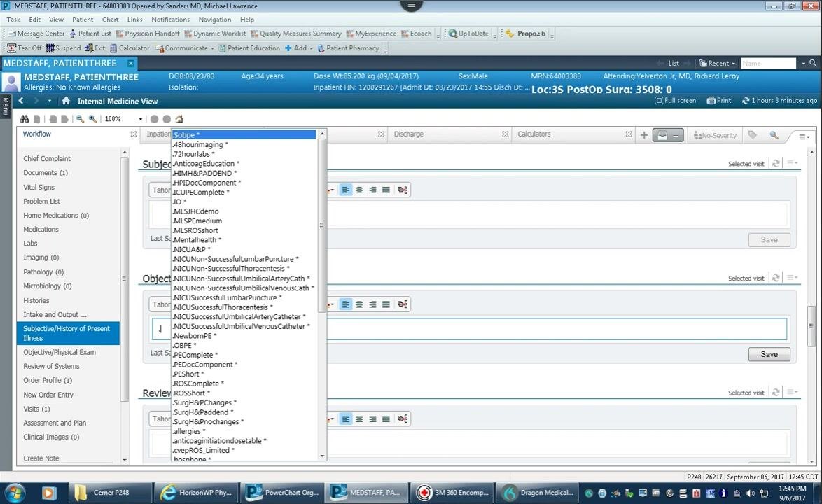The image size is (822, 504).
Task: Add a new workflow tab with plus icon
Action: [643, 135]
